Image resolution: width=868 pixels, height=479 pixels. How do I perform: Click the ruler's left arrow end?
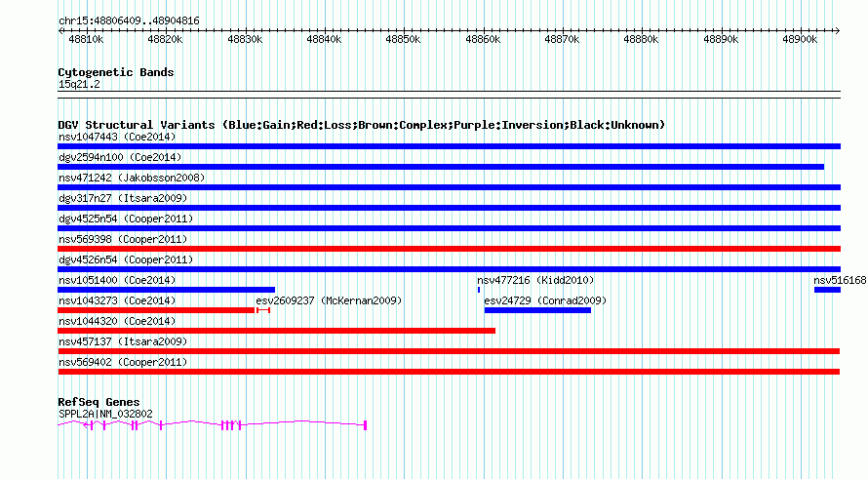point(60,31)
